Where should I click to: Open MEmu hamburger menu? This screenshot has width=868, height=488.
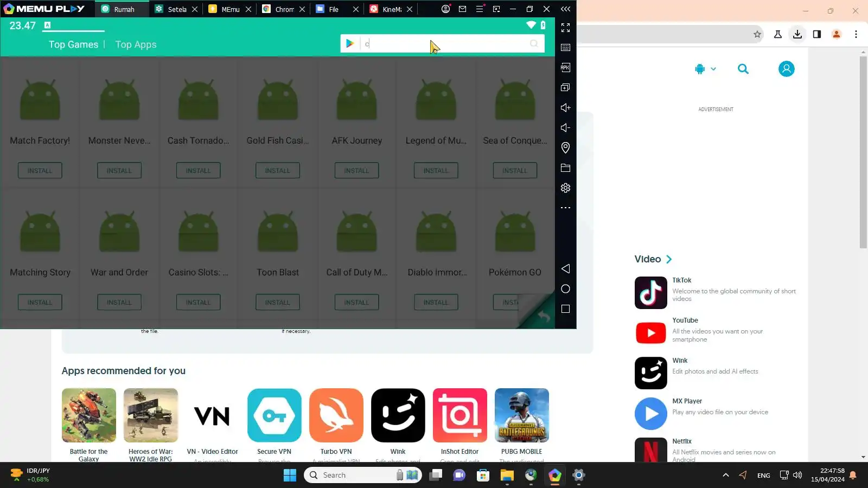pos(480,9)
